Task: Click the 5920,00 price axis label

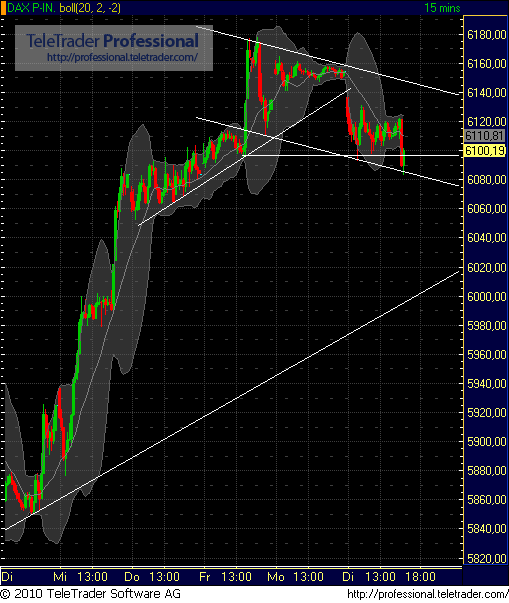Action: [486, 413]
